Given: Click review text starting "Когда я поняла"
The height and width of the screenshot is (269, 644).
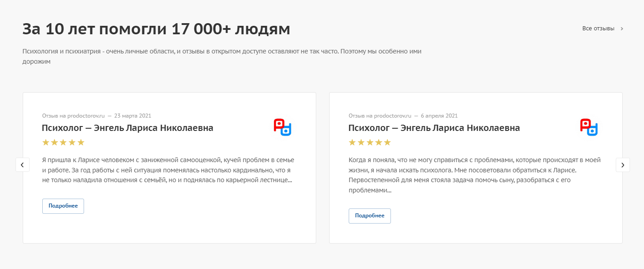Looking at the screenshot, I should click(x=474, y=175).
